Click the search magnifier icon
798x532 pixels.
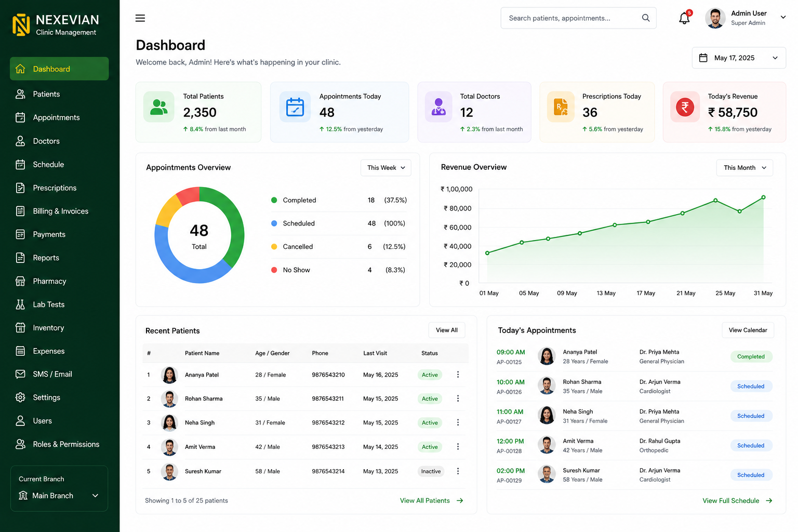(x=646, y=18)
